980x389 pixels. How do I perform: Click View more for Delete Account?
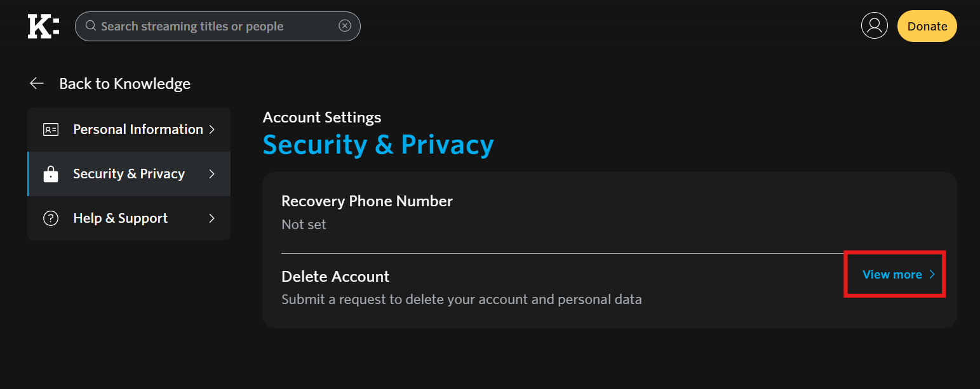892,275
